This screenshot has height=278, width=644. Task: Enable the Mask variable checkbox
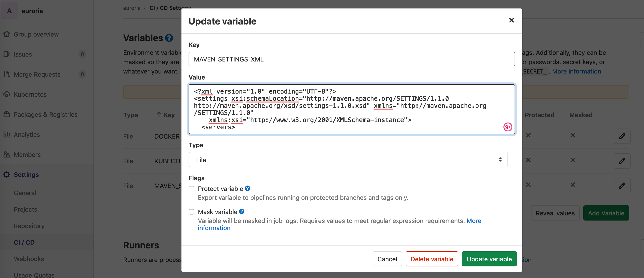(191, 211)
